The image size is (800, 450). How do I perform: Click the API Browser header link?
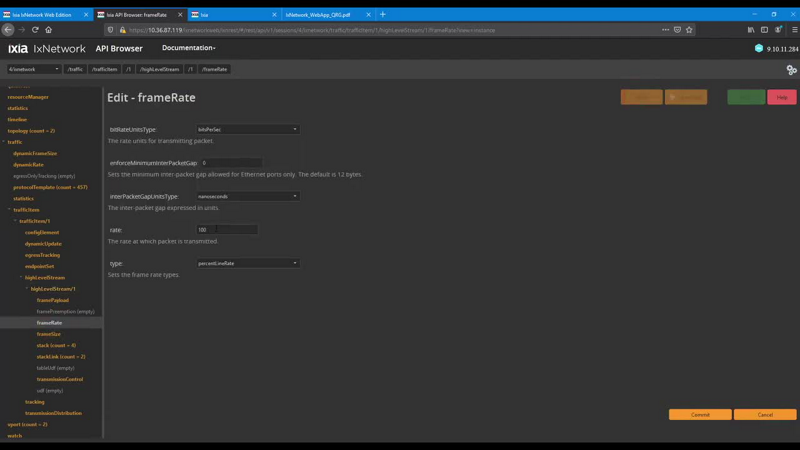coord(119,48)
